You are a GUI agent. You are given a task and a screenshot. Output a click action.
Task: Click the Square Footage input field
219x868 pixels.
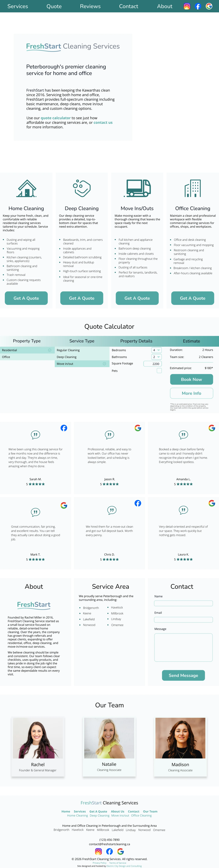pos(153,364)
